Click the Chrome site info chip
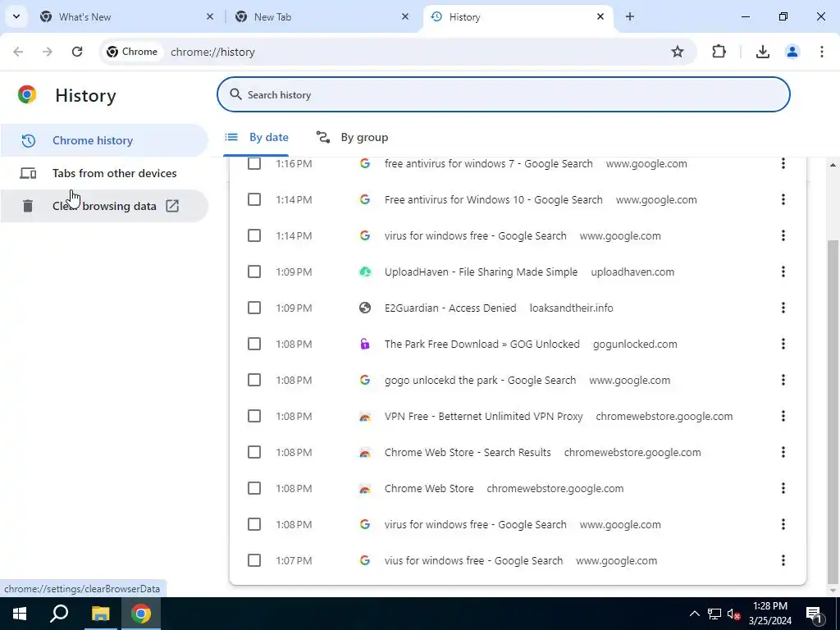The height and width of the screenshot is (630, 840). 132,52
